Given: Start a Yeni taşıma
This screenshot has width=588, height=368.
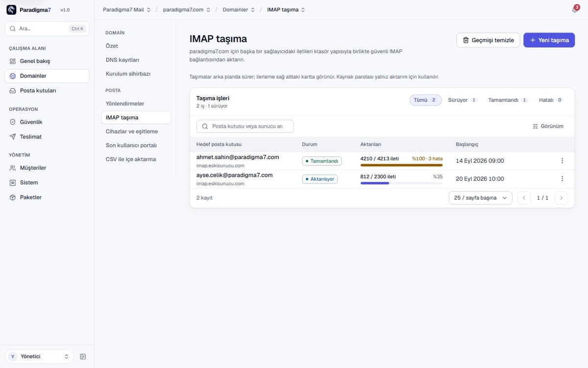Looking at the screenshot, I should click(549, 40).
